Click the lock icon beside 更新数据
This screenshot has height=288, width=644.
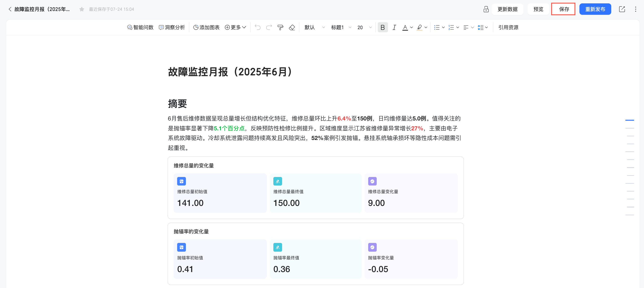pyautogui.click(x=486, y=9)
